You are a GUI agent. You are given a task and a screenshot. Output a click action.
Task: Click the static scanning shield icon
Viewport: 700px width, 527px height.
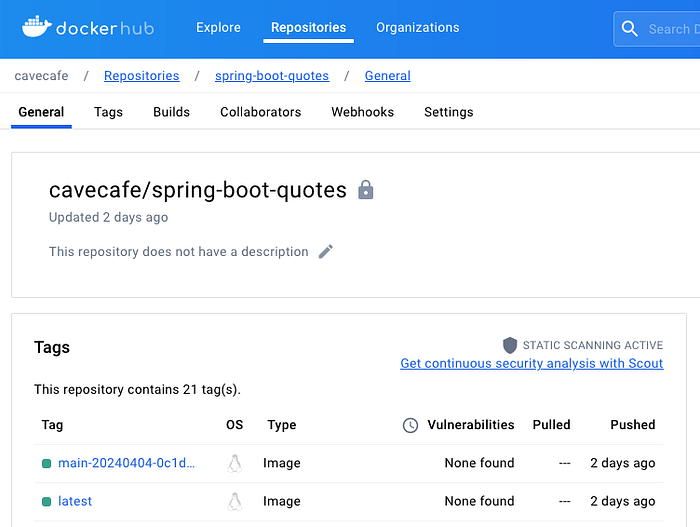510,345
